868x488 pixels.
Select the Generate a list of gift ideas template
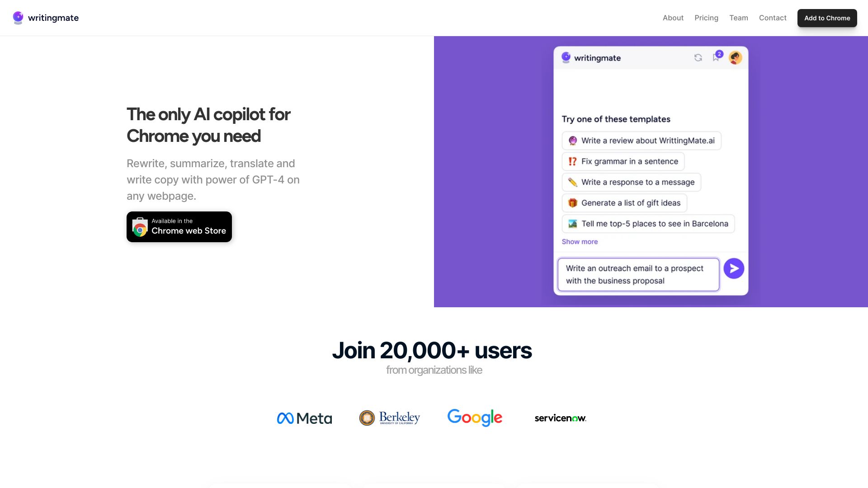(624, 203)
